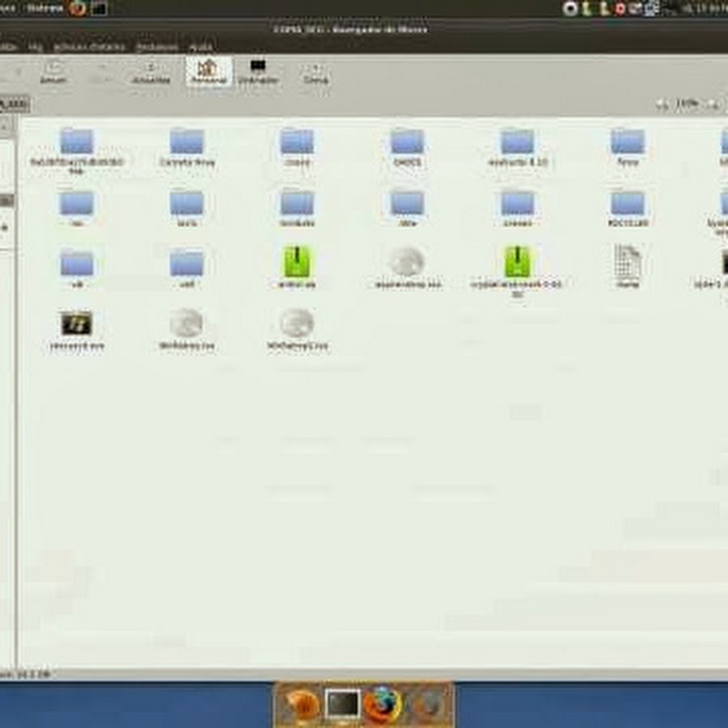Click the zoom in button near percentage
The height and width of the screenshot is (728, 728).
click(x=713, y=104)
